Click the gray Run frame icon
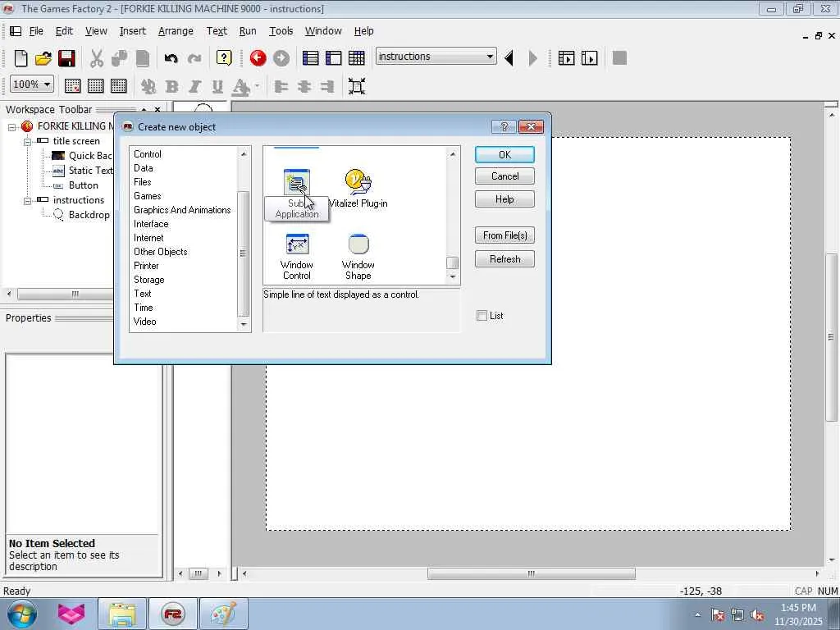The height and width of the screenshot is (630, 840). (x=281, y=58)
